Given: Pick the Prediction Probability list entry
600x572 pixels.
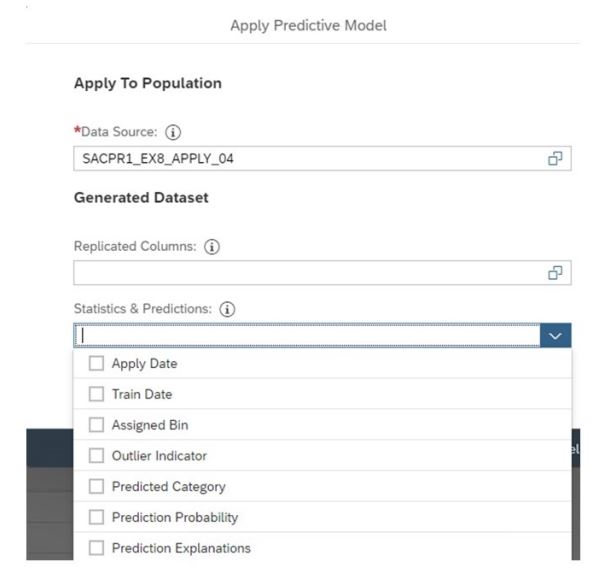Looking at the screenshot, I should point(174,518).
